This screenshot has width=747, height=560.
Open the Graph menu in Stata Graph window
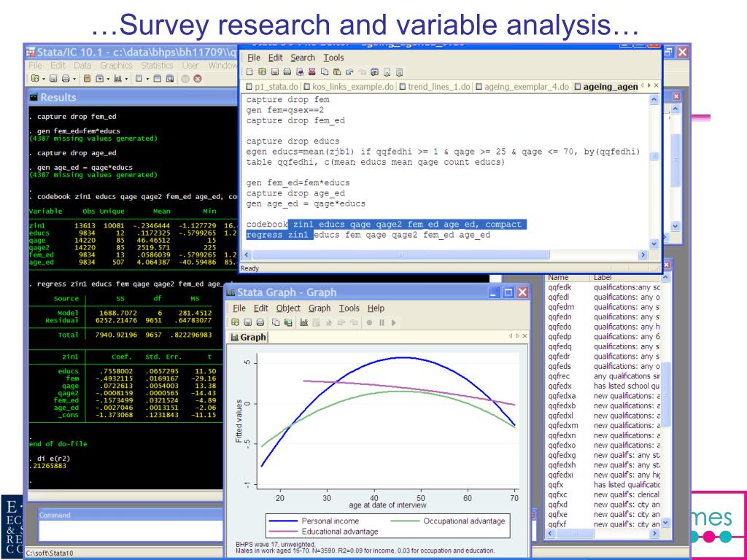click(x=320, y=308)
